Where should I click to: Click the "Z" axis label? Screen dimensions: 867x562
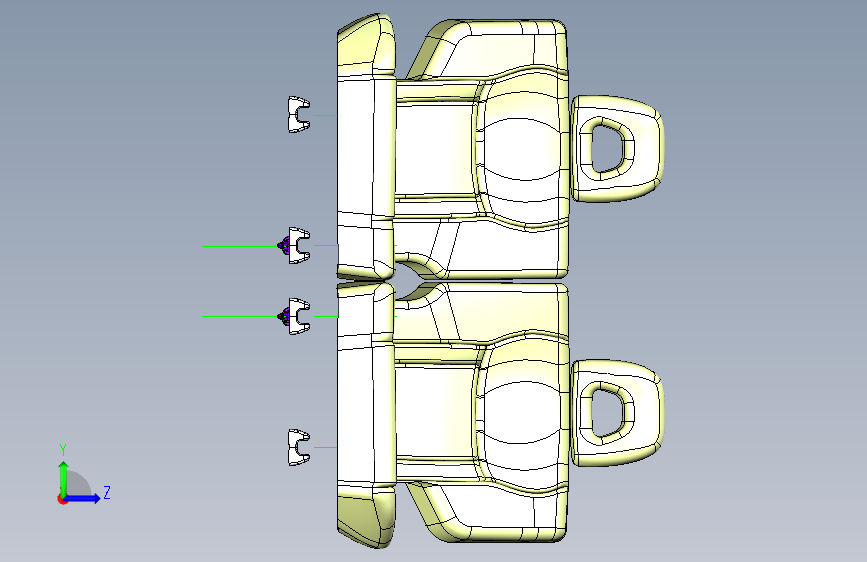107,492
